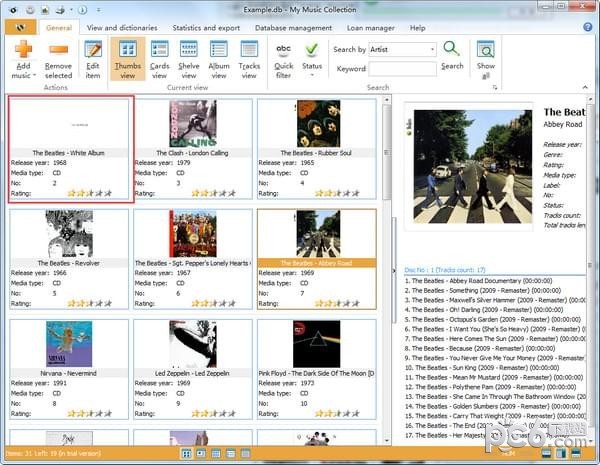600x465 pixels.
Task: Switch to Shelve view
Action: point(189,60)
